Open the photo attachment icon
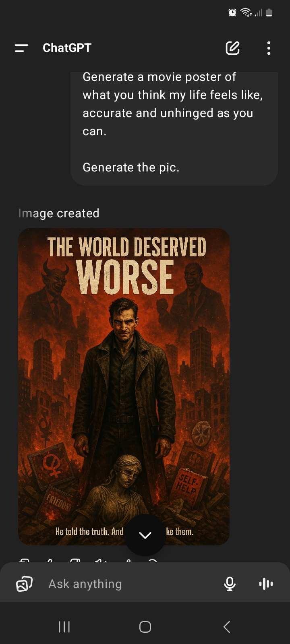 click(x=24, y=584)
